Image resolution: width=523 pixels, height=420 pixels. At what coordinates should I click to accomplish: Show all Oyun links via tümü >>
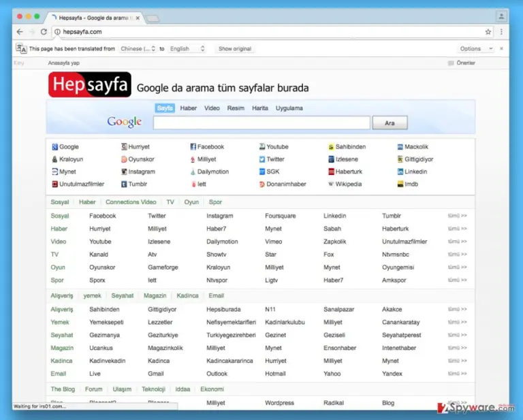(x=458, y=268)
